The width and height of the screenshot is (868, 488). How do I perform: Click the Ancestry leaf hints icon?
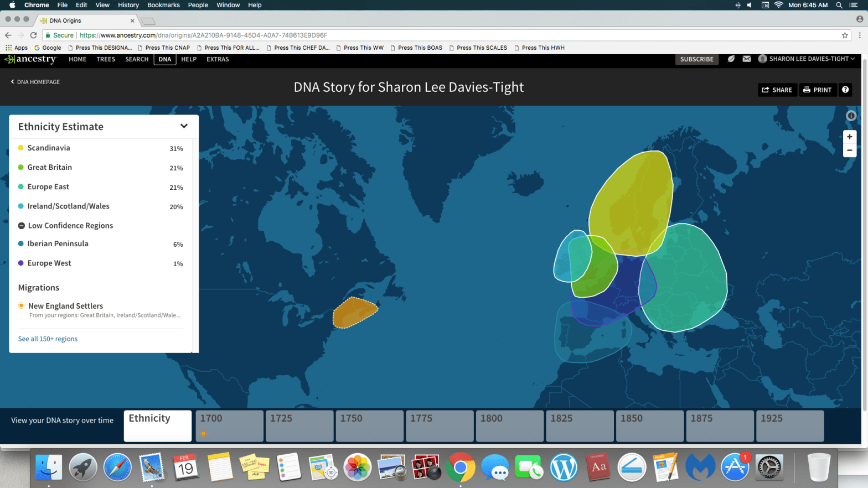pyautogui.click(x=731, y=59)
